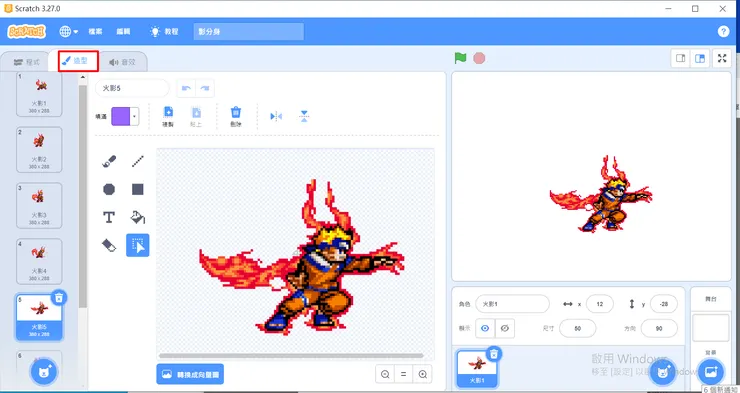Zoom in the paint canvas
This screenshot has height=393, width=740.
422,374
